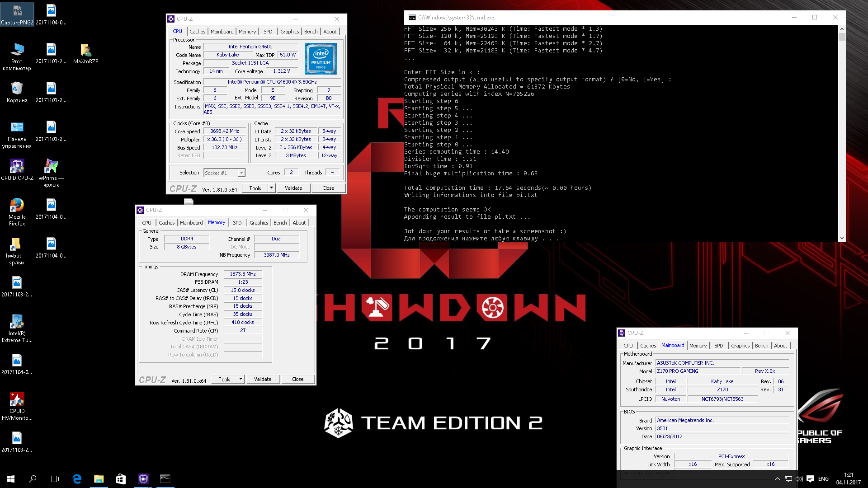Open CPU tab in Memory window

146,223
